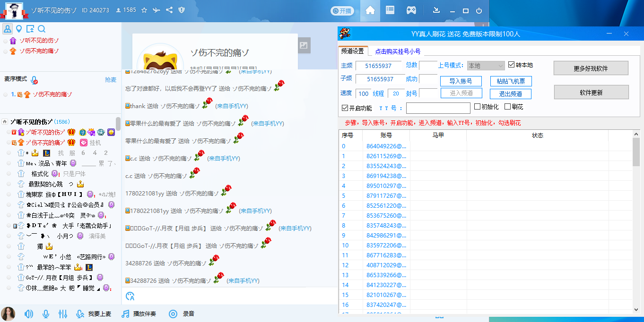Click the scroll-down arrow of account table
The height and width of the screenshot is (322, 644).
click(x=636, y=310)
